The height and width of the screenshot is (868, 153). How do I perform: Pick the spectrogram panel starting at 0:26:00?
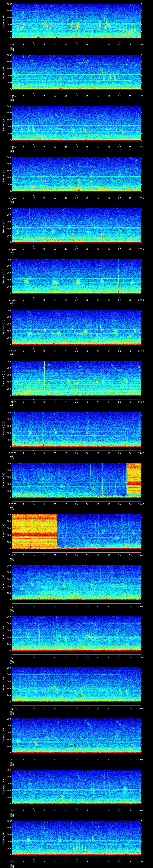(76, 633)
